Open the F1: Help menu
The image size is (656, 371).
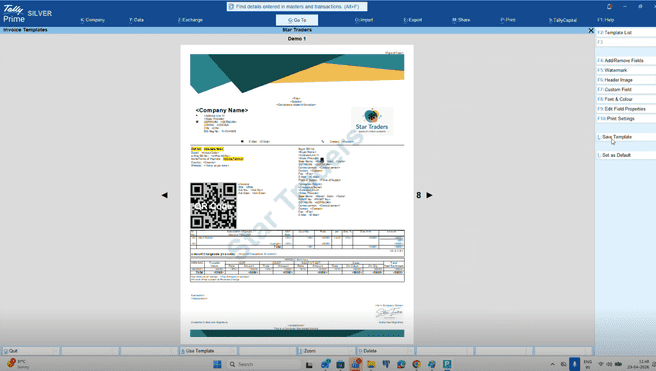coord(606,20)
